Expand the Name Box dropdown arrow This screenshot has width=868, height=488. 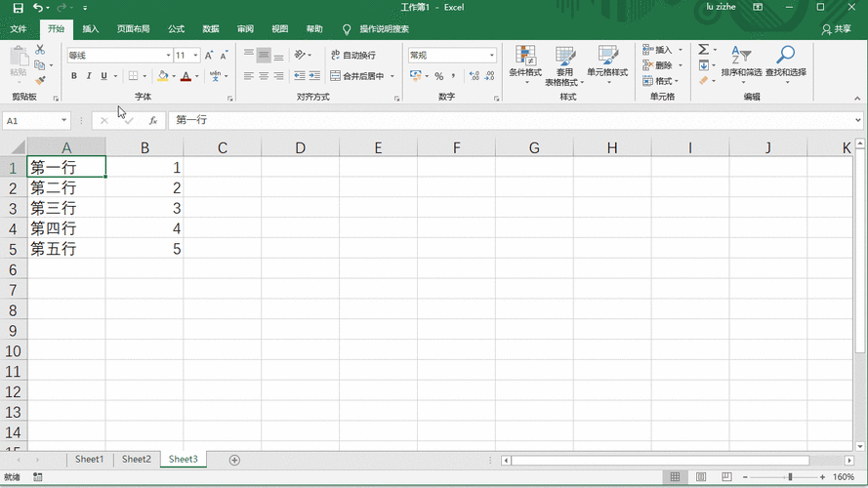[63, 121]
